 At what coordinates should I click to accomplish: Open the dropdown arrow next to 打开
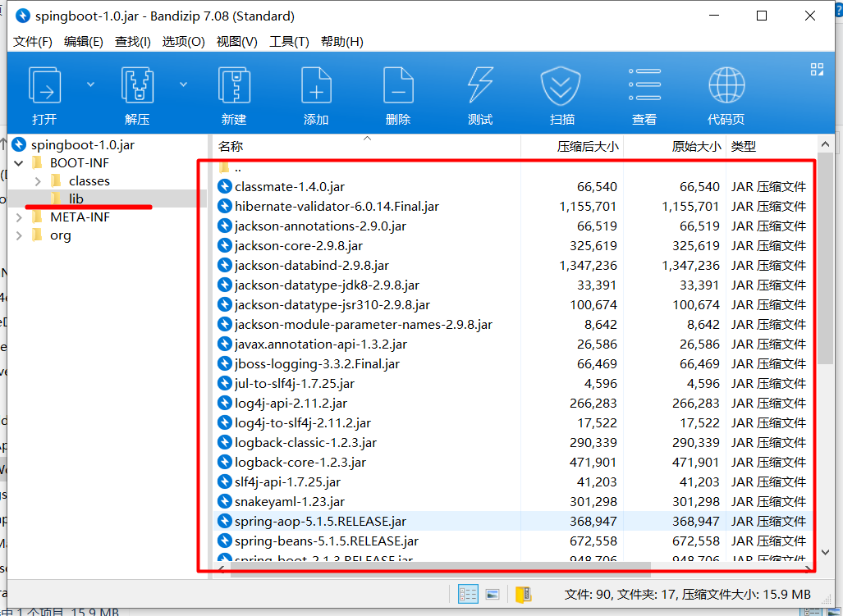pyautogui.click(x=91, y=84)
